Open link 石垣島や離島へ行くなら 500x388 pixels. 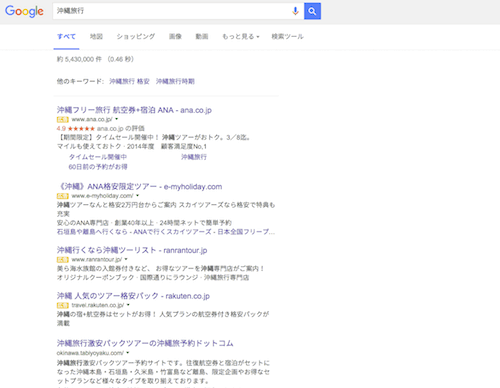coord(92,232)
